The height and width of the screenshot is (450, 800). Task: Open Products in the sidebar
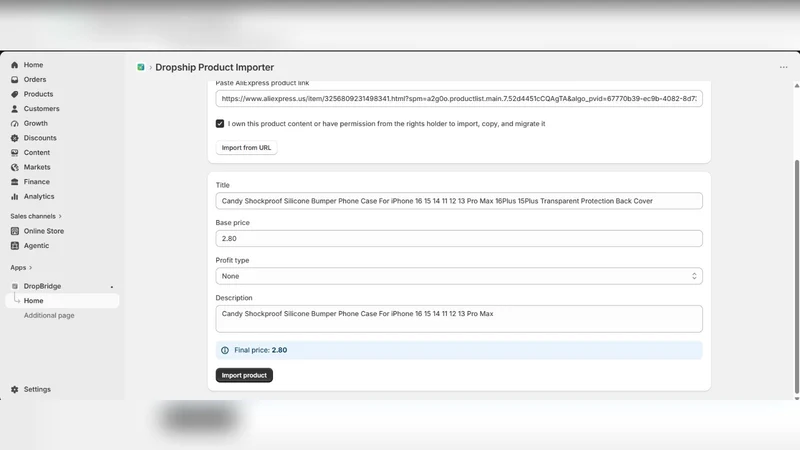38,94
